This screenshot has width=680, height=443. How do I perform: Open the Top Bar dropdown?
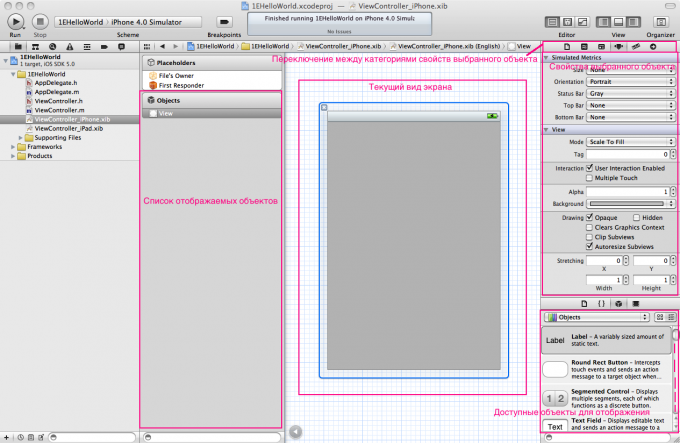click(x=631, y=105)
